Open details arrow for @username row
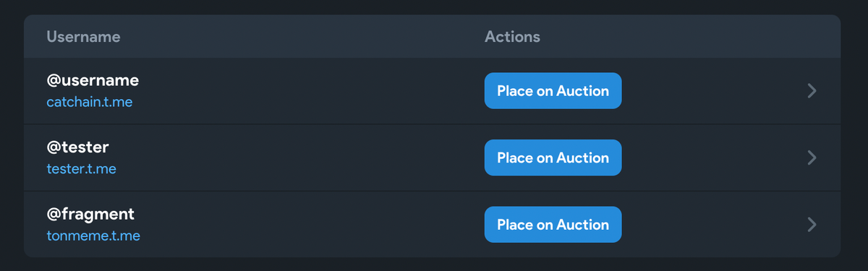Screen dimensions: 868x271 812,90
